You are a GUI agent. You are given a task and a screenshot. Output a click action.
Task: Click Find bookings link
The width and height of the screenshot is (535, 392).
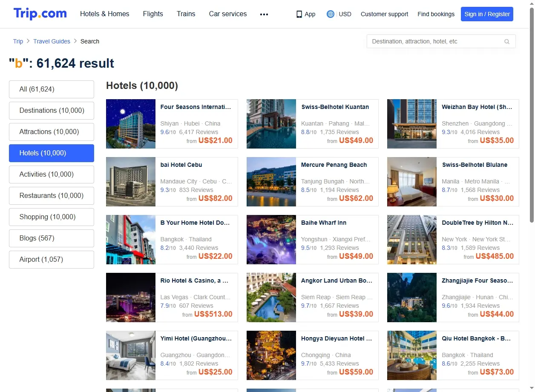(x=436, y=14)
